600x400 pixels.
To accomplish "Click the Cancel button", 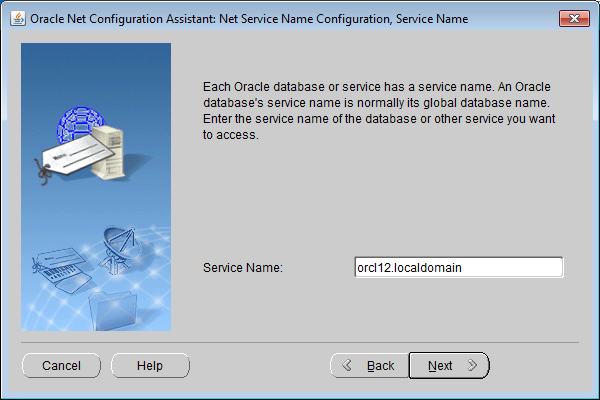I will click(x=61, y=366).
